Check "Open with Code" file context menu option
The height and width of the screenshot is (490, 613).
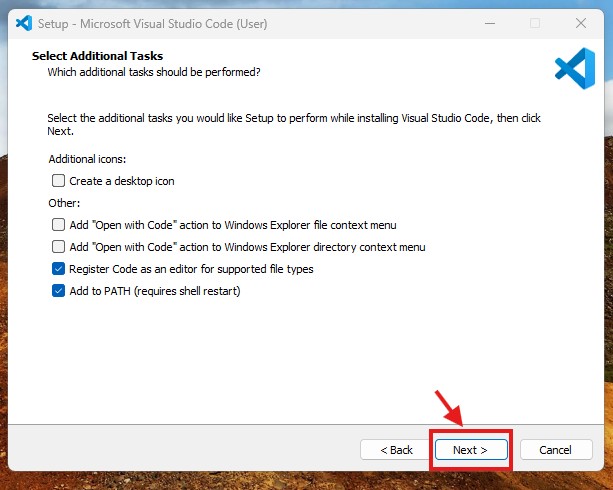tap(59, 225)
